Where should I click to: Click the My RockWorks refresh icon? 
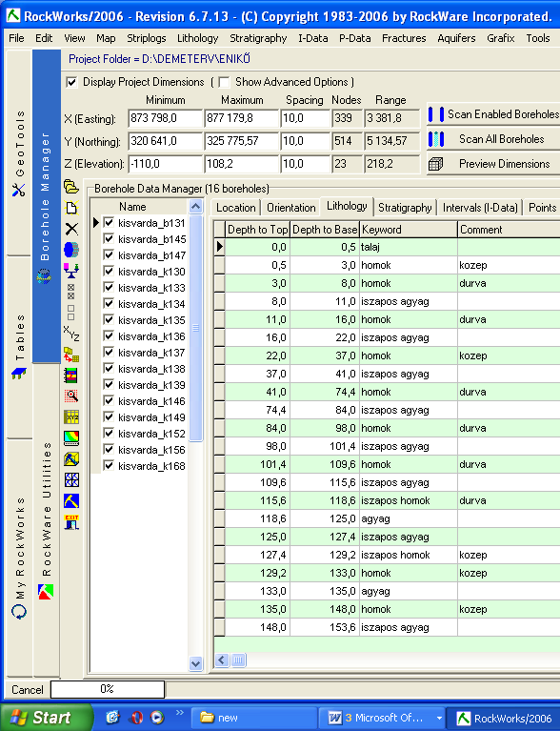pyautogui.click(x=19, y=612)
